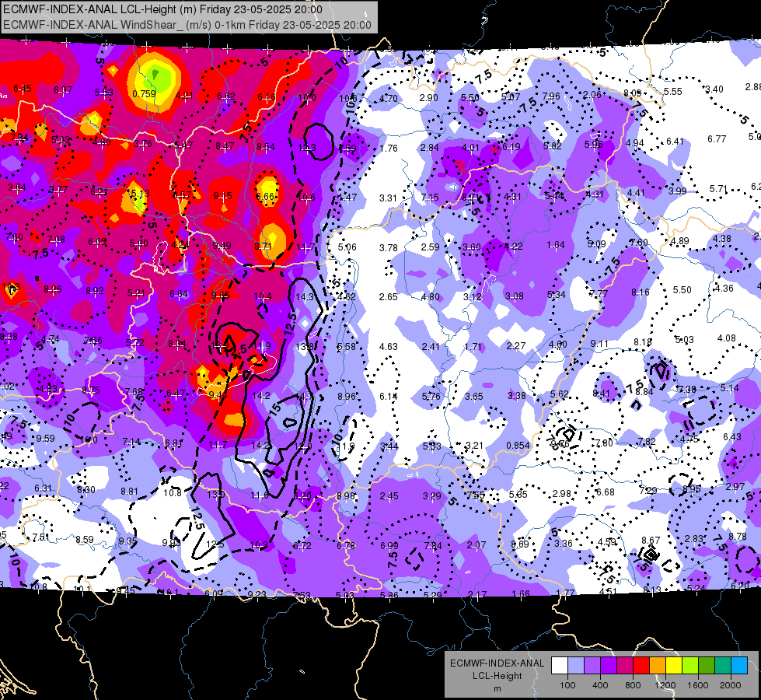The width and height of the screenshot is (761, 700).
Task: Click the 0.854 value on the map
Action: 518,446
